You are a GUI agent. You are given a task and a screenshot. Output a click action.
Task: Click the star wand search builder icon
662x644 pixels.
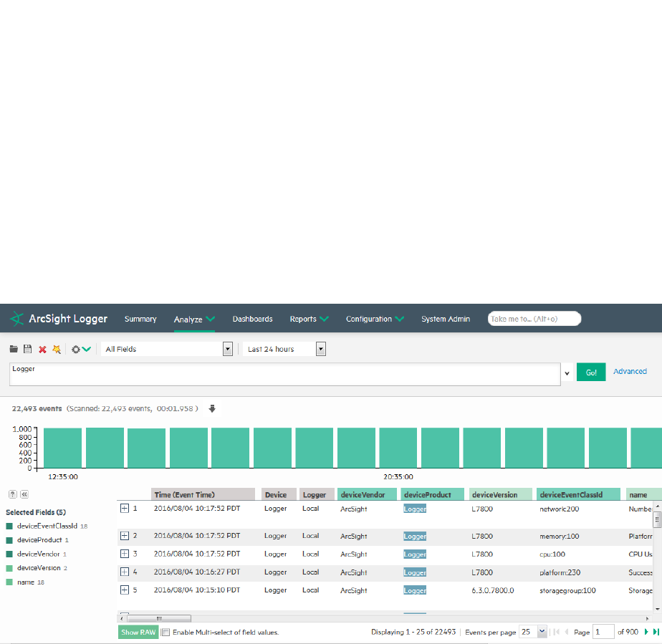click(57, 349)
